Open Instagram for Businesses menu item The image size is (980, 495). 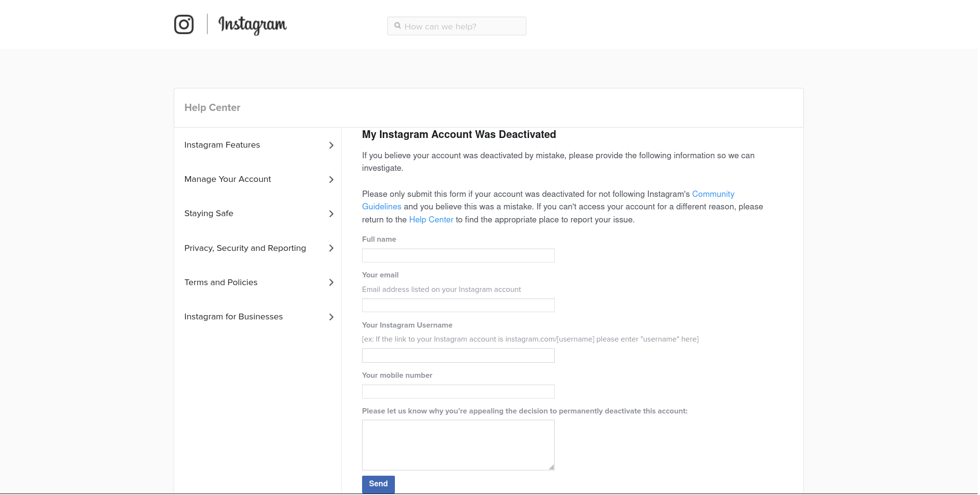pos(234,316)
